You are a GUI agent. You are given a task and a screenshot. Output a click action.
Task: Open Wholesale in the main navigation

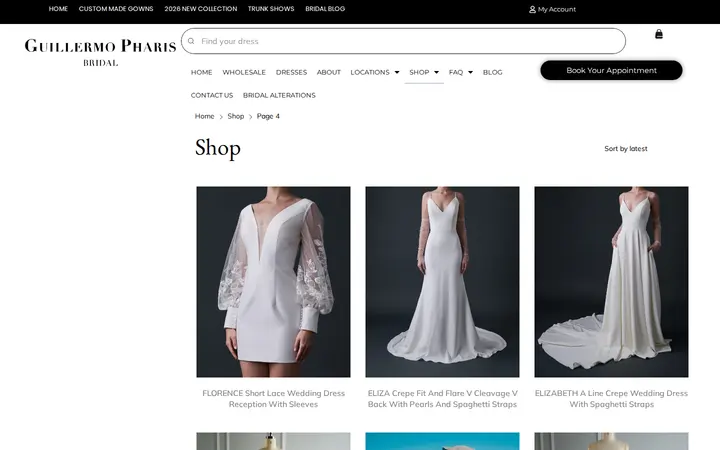[244, 72]
